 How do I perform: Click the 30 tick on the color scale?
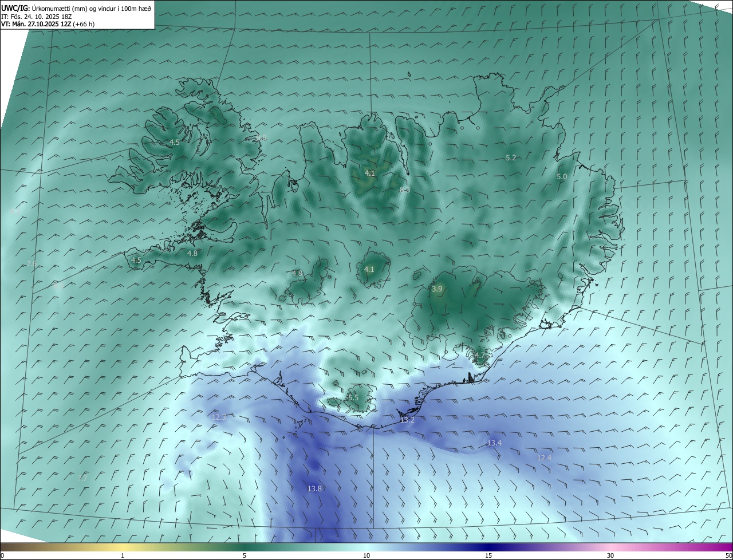coord(610,555)
